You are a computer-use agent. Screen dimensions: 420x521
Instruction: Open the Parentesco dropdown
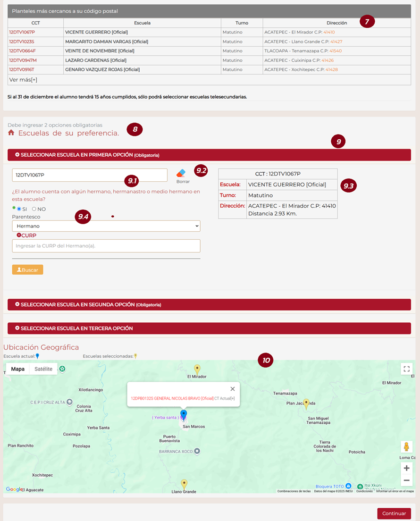click(106, 226)
